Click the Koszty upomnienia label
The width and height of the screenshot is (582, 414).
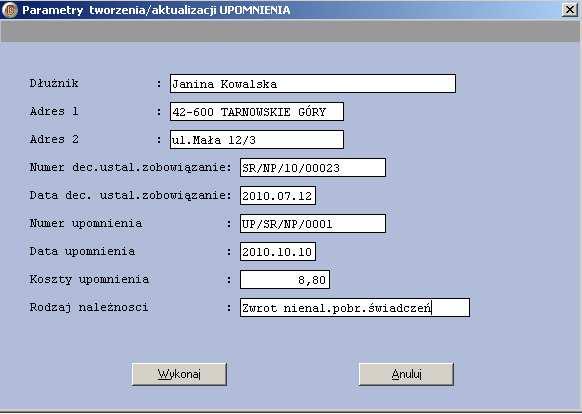pos(89,279)
